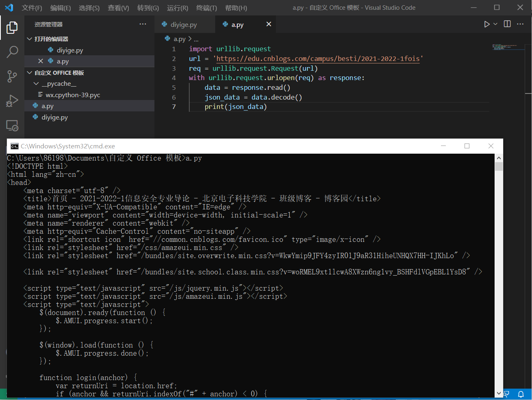Open the 文件(F) menu

pos(32,8)
